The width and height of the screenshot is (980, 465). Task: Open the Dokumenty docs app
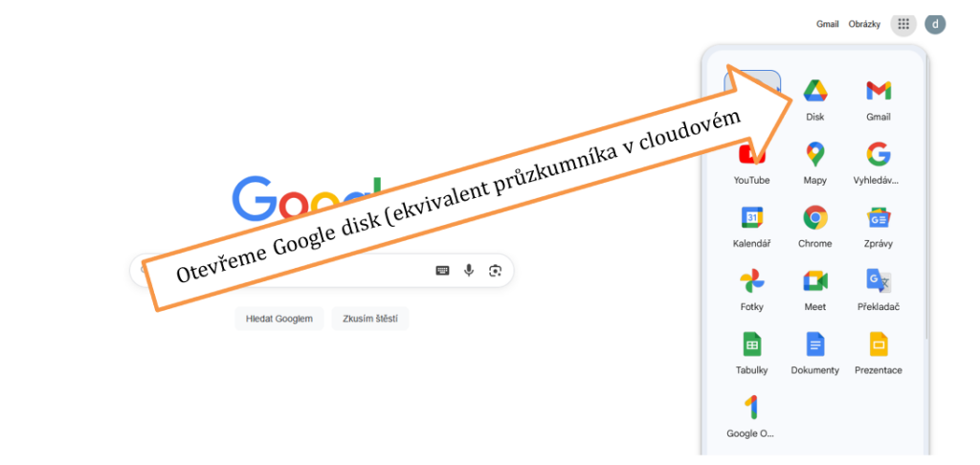815,354
